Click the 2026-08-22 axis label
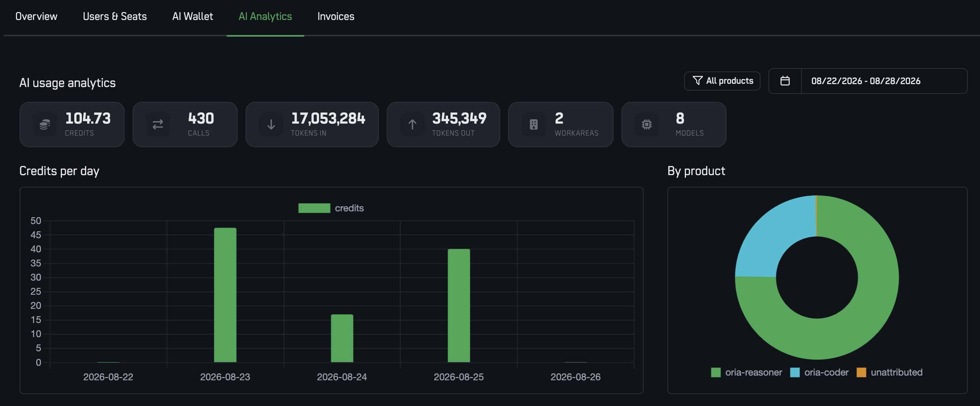Viewport: 980px width, 406px height. tap(108, 377)
